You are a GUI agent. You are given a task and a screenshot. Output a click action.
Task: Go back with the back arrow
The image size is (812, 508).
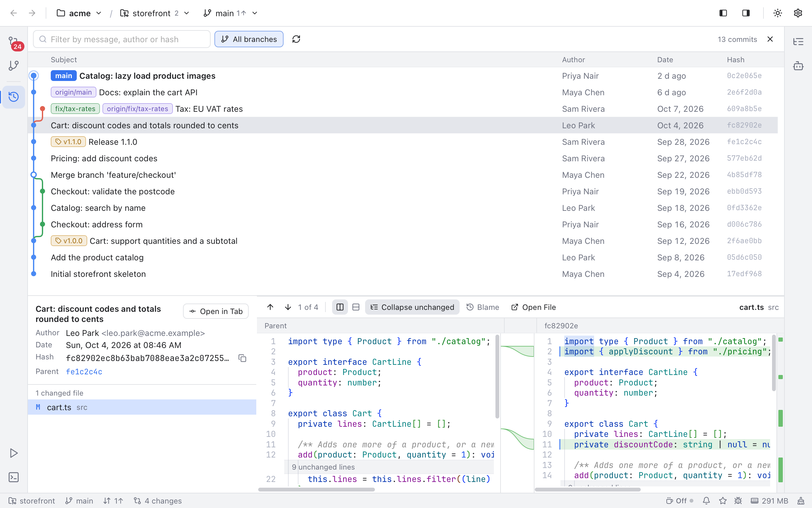point(14,13)
